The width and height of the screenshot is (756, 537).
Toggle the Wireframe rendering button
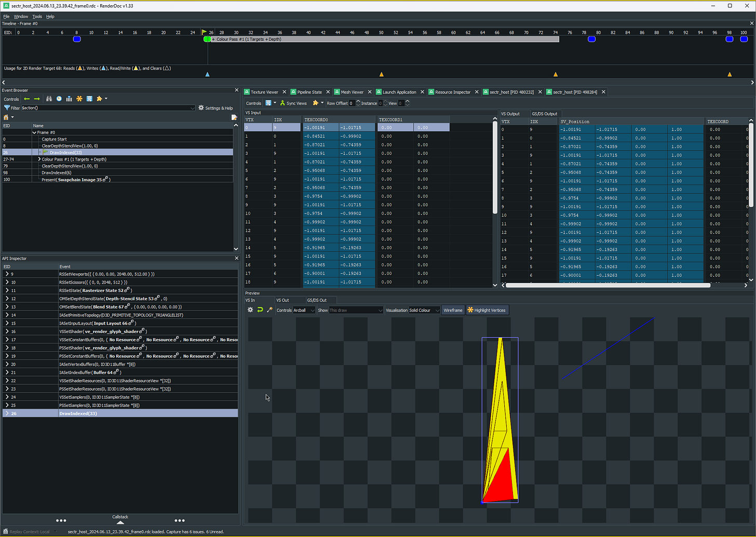click(453, 310)
